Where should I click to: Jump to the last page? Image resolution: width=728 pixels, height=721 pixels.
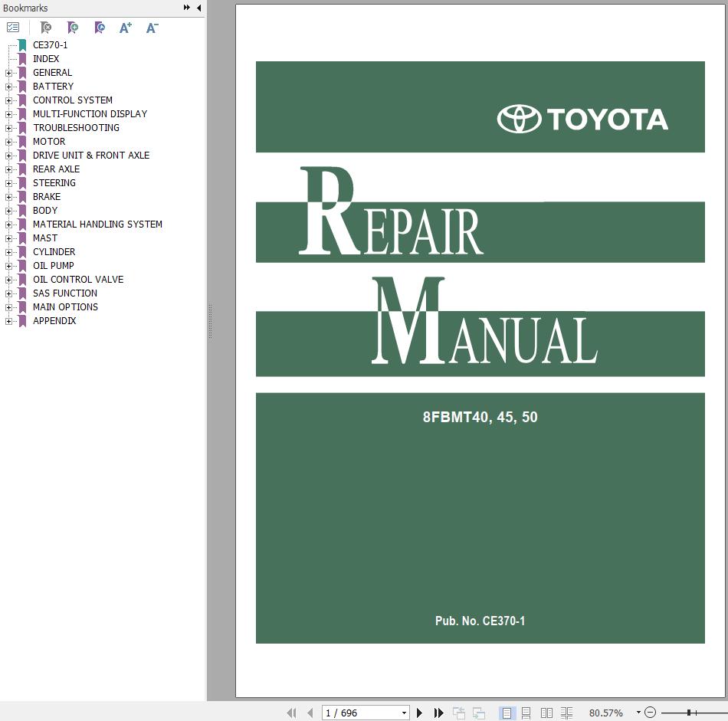coord(438,712)
